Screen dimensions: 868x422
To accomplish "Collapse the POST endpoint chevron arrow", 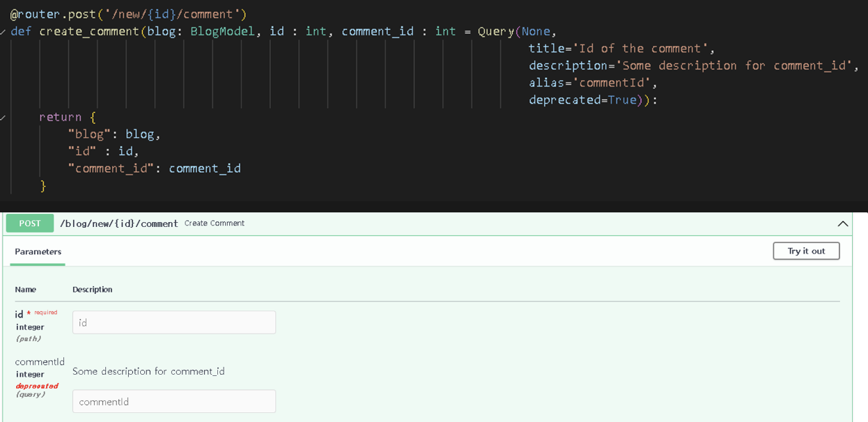I will point(842,224).
